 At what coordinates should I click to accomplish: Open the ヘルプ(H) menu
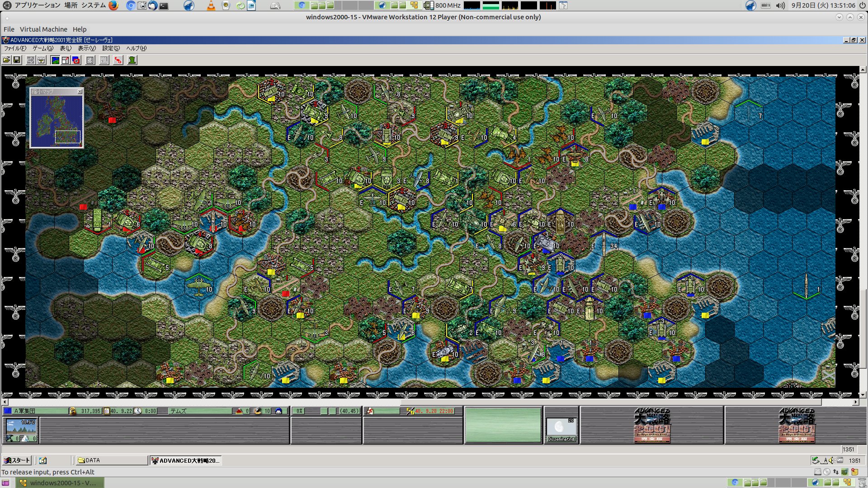pos(136,48)
